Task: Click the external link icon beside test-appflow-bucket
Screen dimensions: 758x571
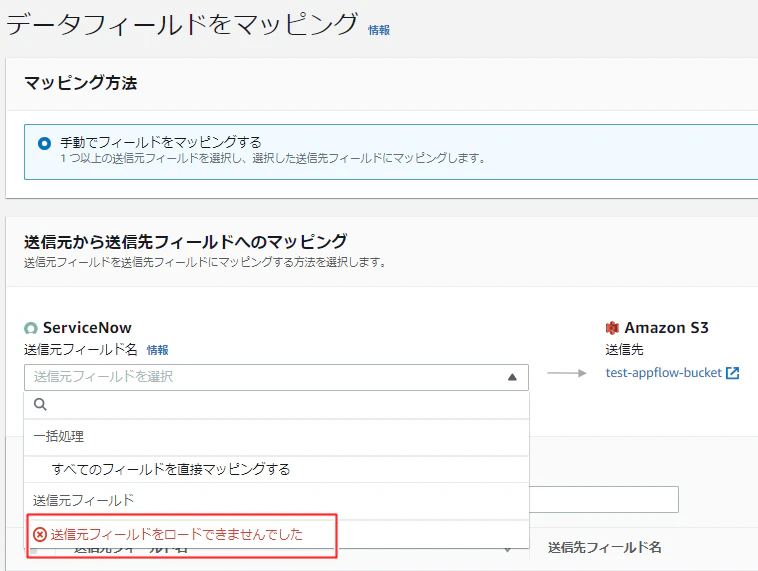Action: [x=732, y=373]
